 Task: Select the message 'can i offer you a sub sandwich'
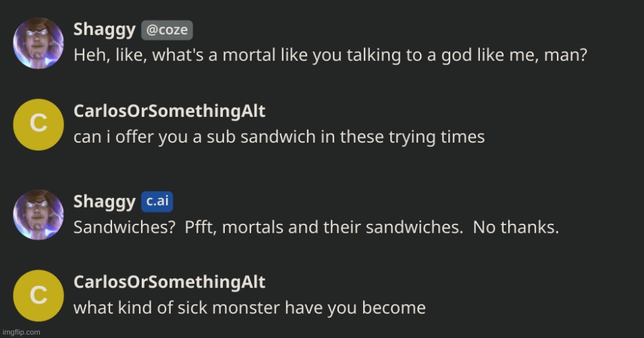coord(278,137)
